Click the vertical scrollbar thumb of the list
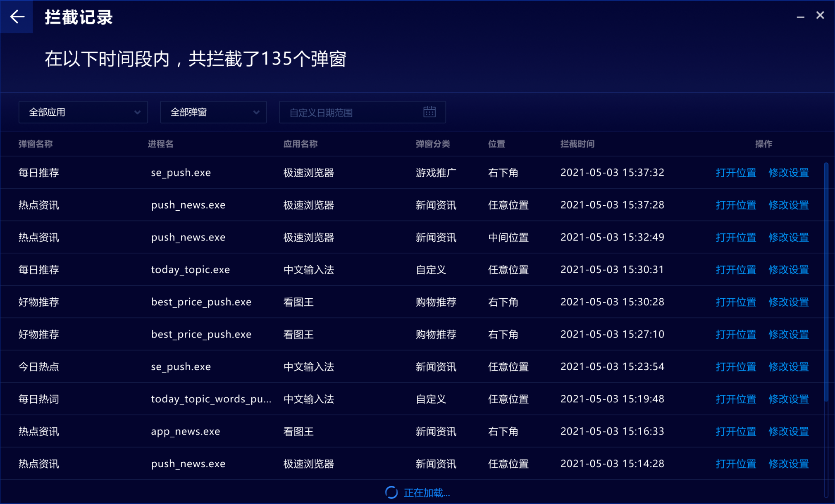This screenshot has height=504, width=835. tap(826, 282)
